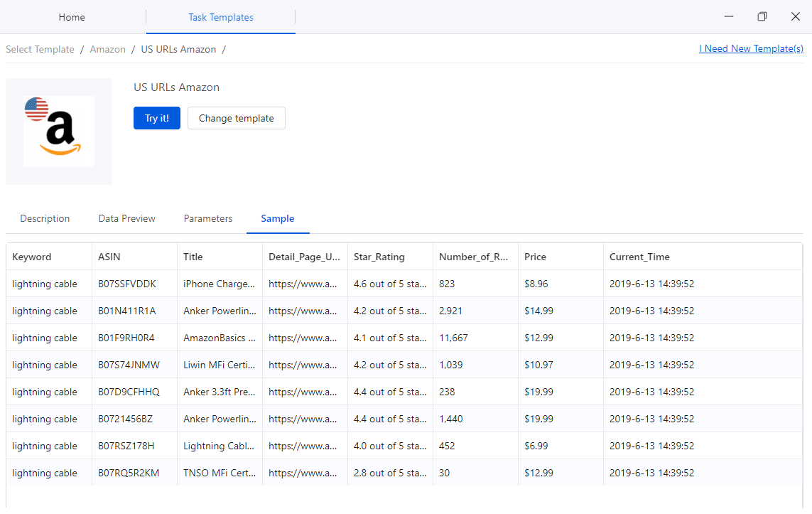Navigate to Amazon breadcrumb level
This screenshot has width=812, height=514.
pyautogui.click(x=107, y=49)
